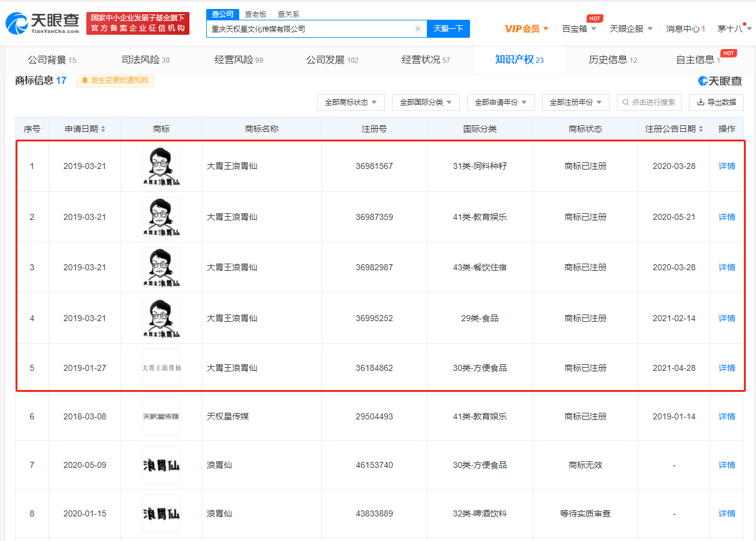Open 详情 for registration 36987359
This screenshot has height=541, width=756.
(727, 217)
